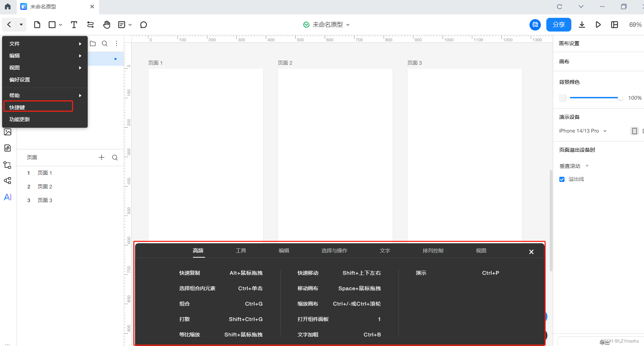Open the component library sidebar icon
The height and width of the screenshot is (346, 644).
(8, 148)
